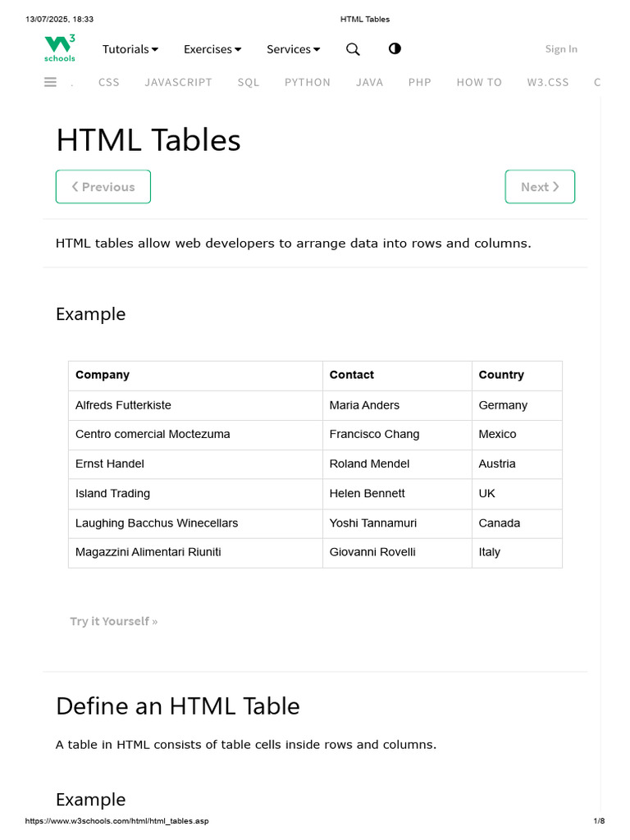Expand the Services dropdown
Image resolution: width=630 pixels, height=840 pixels.
[x=293, y=49]
